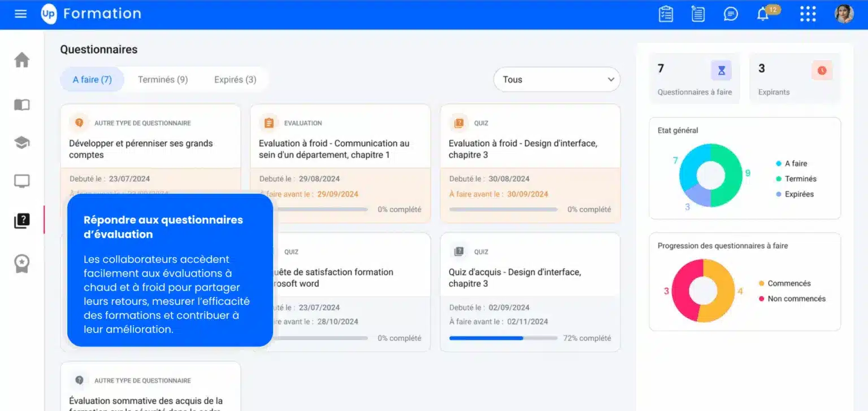Switch to the Terminés (9) tab
Screen dimensions: 868x411
click(x=163, y=80)
